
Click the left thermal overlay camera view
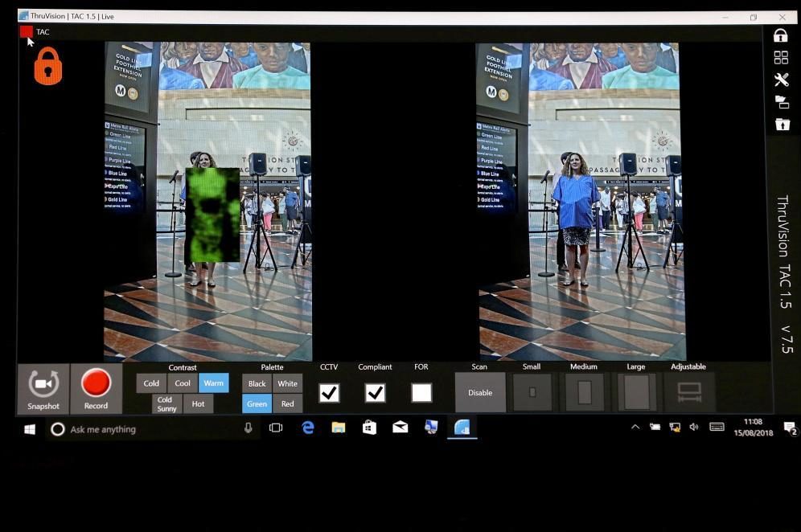[208, 201]
